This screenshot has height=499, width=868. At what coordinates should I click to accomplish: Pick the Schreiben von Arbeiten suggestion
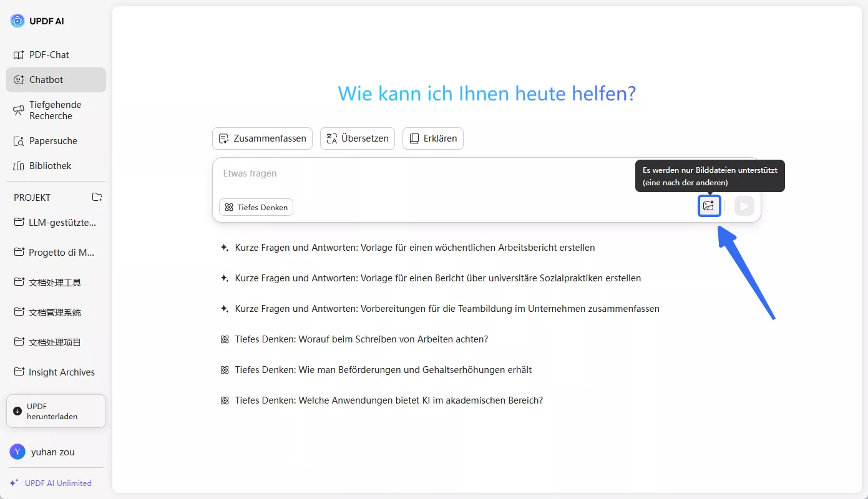point(354,339)
